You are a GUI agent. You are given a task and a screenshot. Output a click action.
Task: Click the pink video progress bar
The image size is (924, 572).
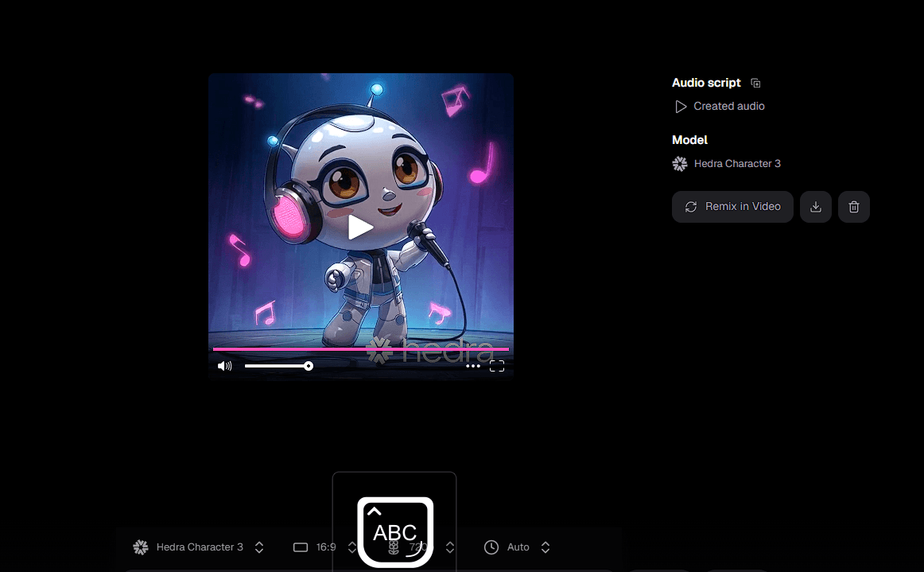click(x=360, y=349)
